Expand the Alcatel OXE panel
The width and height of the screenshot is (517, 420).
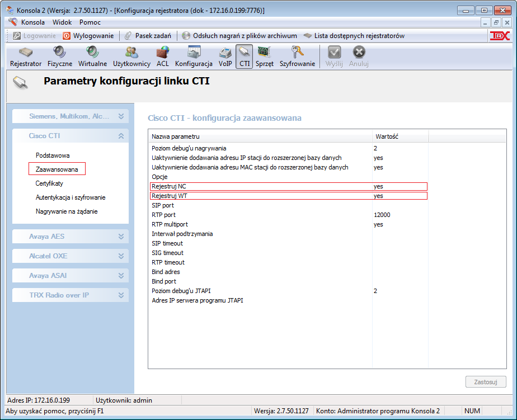(x=70, y=256)
